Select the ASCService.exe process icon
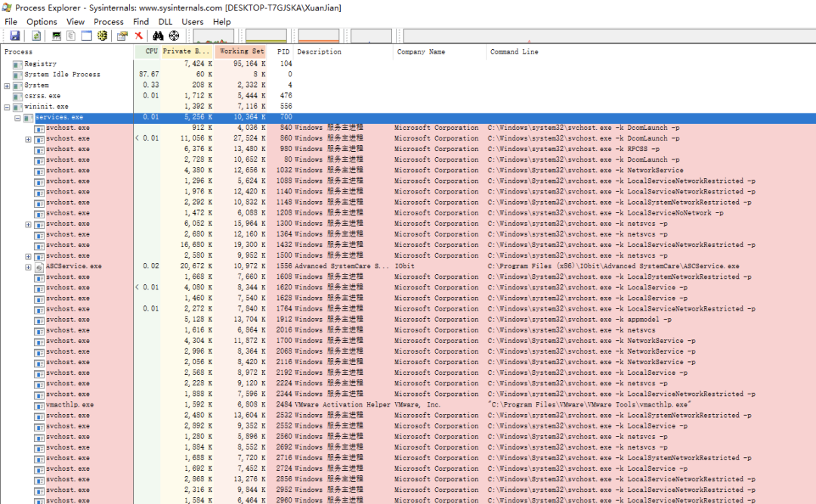 click(x=39, y=267)
